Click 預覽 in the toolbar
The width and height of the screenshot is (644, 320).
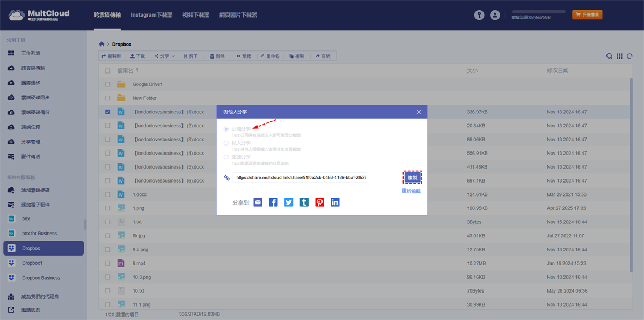[x=244, y=56]
